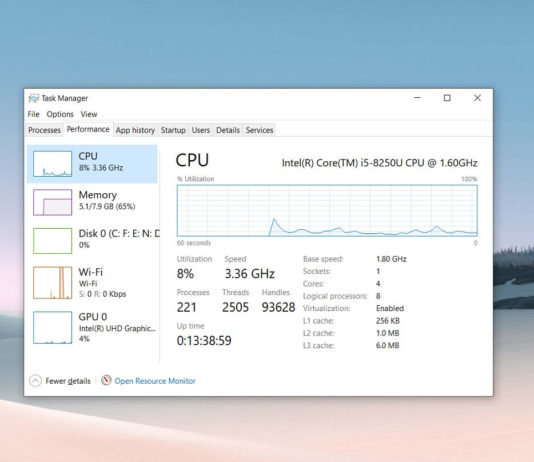
Task: Click the L1 cache value 256 KB
Action: coord(388,321)
